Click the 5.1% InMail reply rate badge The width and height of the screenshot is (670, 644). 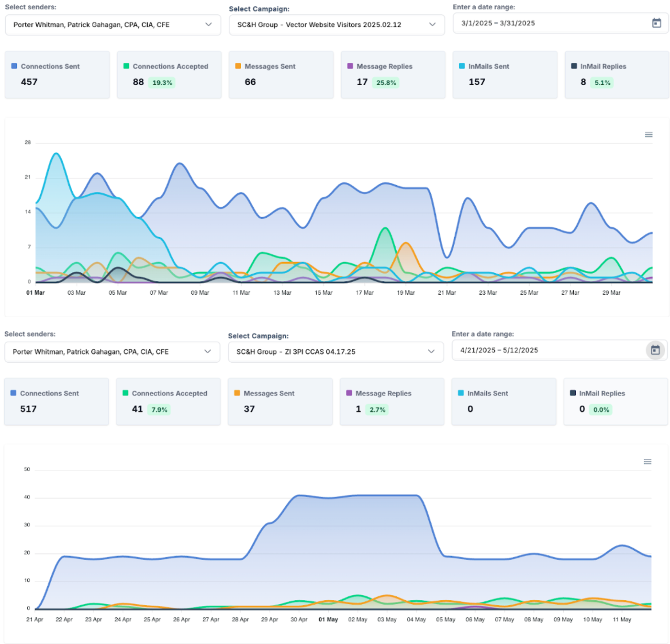tap(603, 83)
